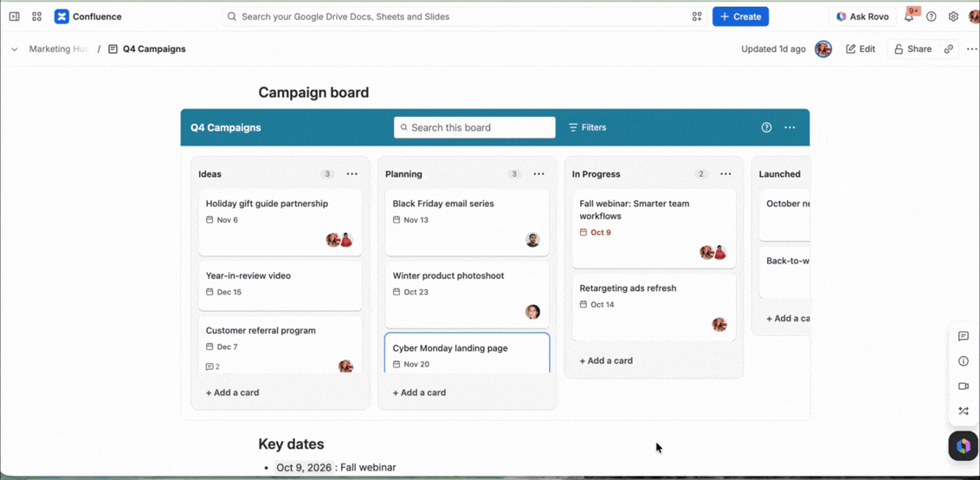The width and height of the screenshot is (980, 480).
Task: Open Customer referral program card
Action: (x=280, y=345)
